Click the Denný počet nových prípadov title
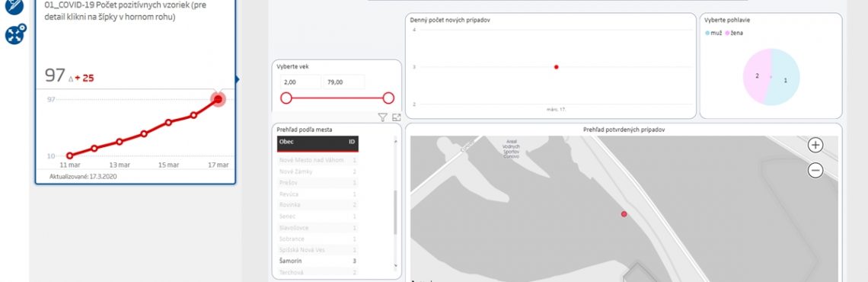This screenshot has height=282, width=868. [449, 20]
